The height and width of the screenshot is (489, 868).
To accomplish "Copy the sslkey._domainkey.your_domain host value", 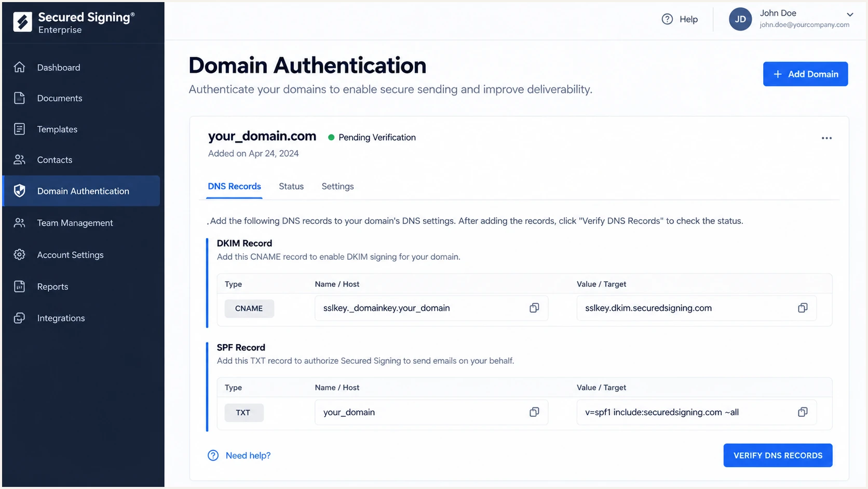I will click(534, 308).
